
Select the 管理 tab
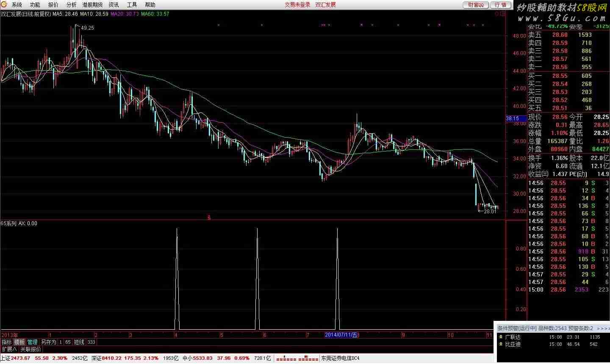coord(32,342)
